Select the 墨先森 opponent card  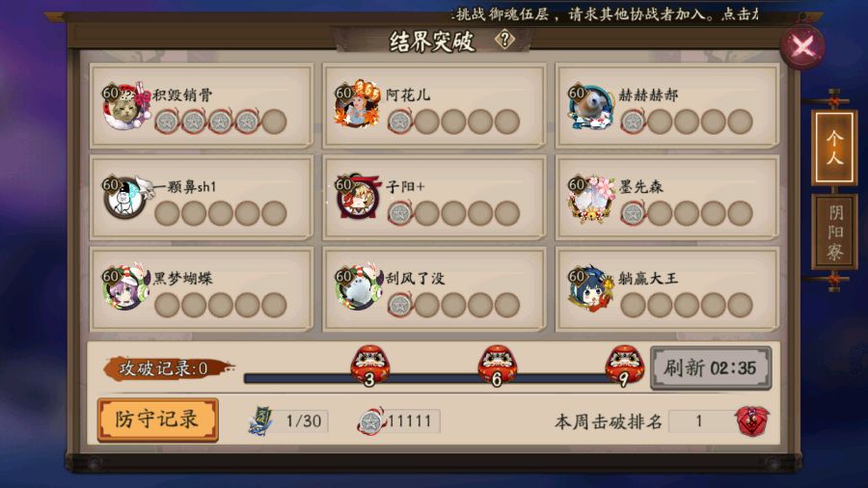coord(667,198)
